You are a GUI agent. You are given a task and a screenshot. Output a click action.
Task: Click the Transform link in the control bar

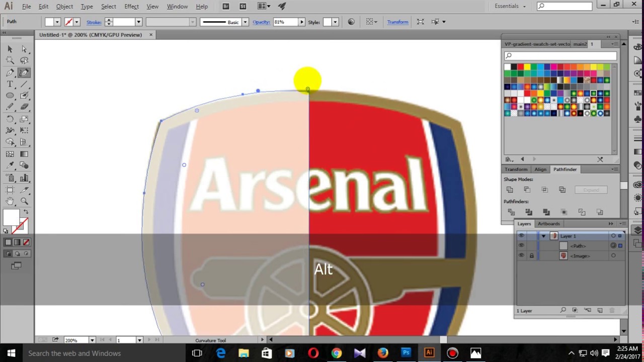[x=397, y=22]
